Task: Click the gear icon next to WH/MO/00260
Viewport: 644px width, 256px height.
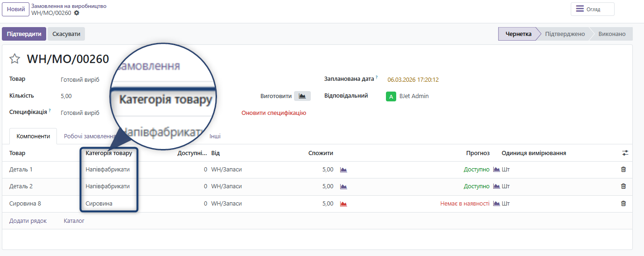Action: (x=77, y=13)
